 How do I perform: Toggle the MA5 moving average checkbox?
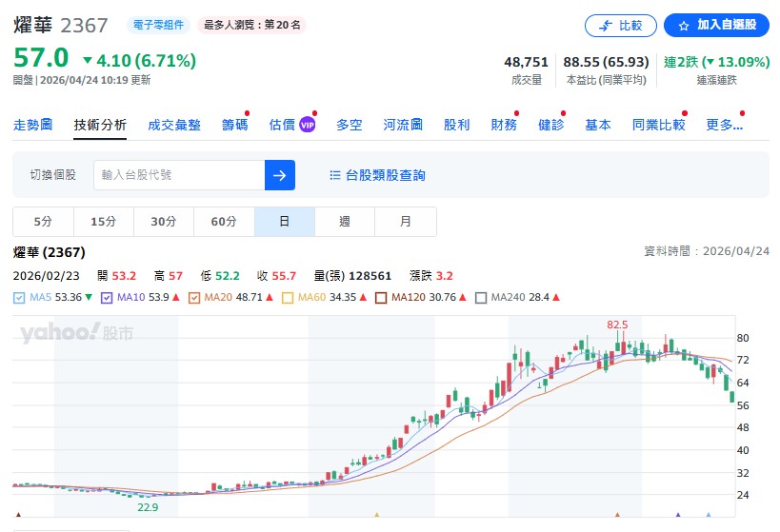coord(20,298)
